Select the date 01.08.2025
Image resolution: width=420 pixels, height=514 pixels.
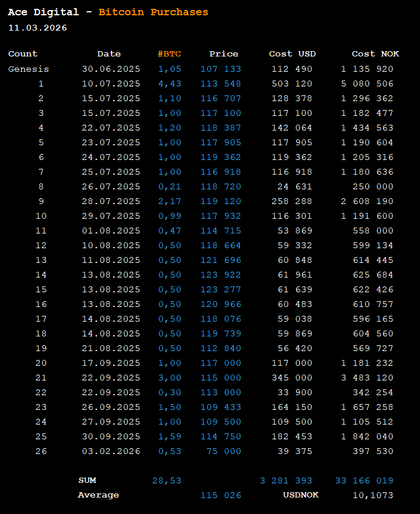[111, 231]
